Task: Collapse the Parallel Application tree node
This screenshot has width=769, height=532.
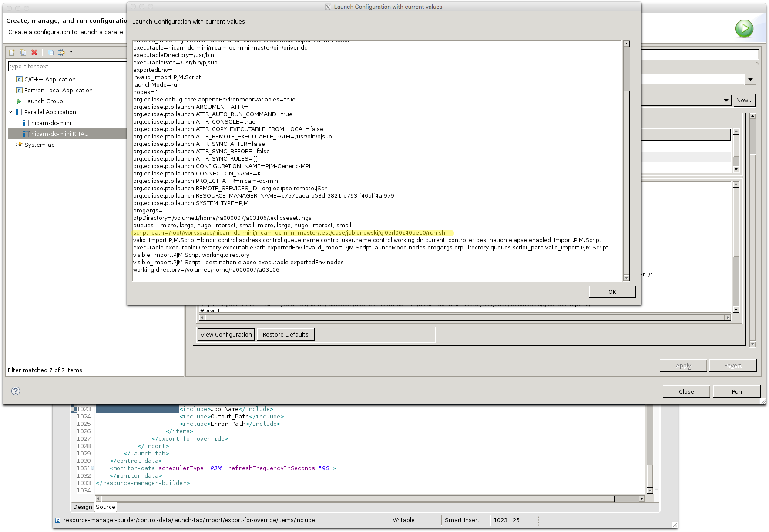Action: coord(11,112)
